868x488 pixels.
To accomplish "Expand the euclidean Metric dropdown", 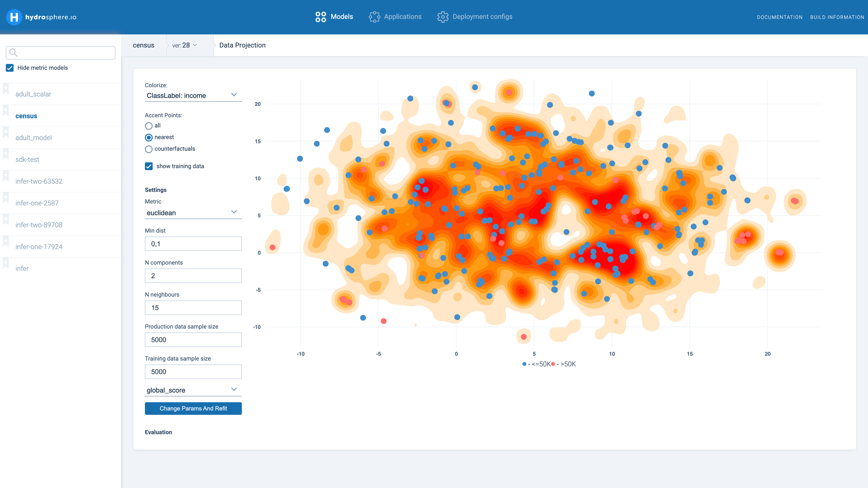I will [x=193, y=213].
